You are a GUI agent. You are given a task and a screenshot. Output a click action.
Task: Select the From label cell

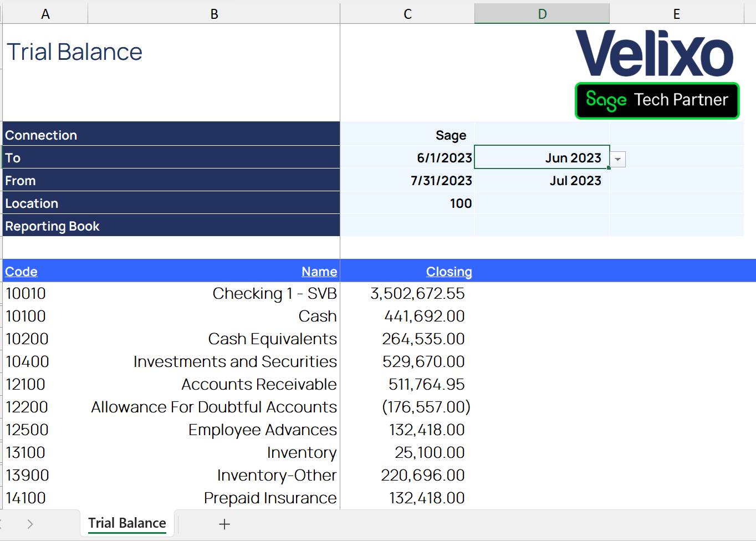click(x=171, y=180)
